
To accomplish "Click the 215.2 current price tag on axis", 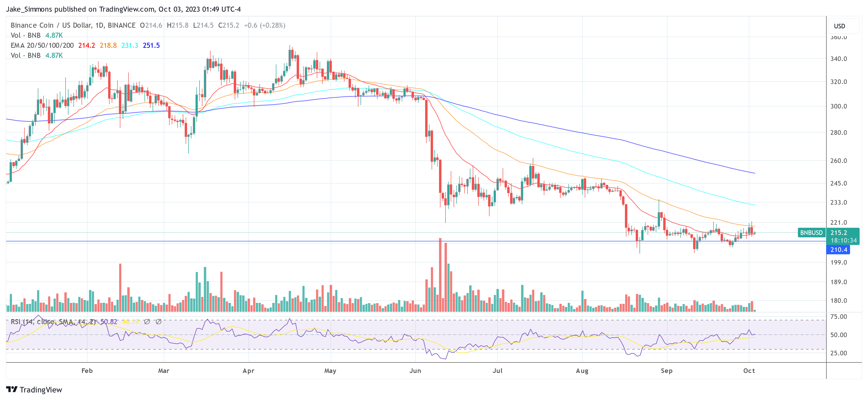I will pos(839,233).
